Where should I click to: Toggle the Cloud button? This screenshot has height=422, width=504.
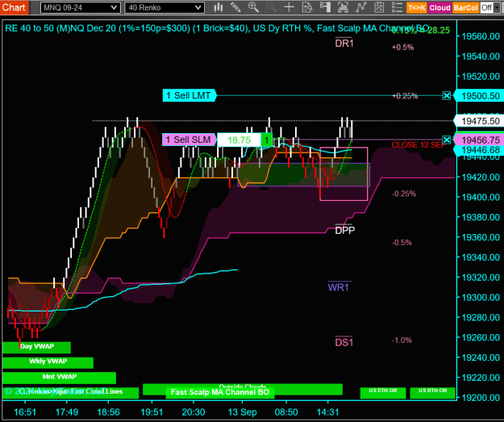(439, 8)
